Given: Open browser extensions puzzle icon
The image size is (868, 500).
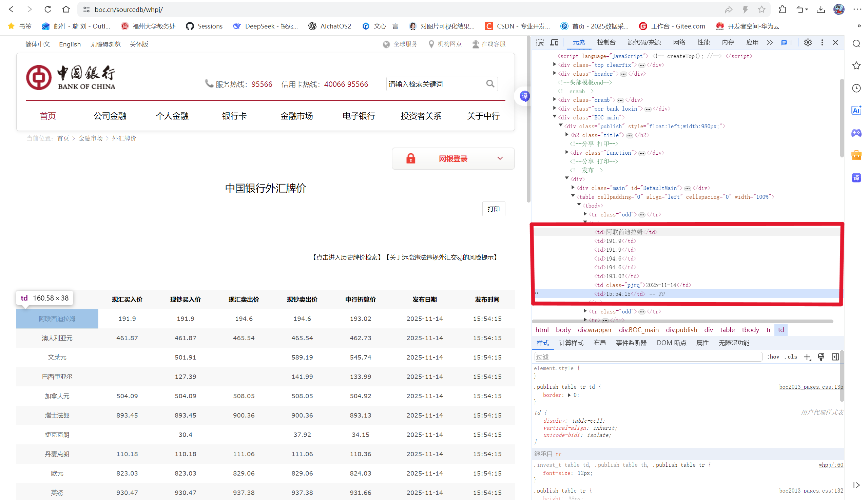Looking at the screenshot, I should 782,9.
